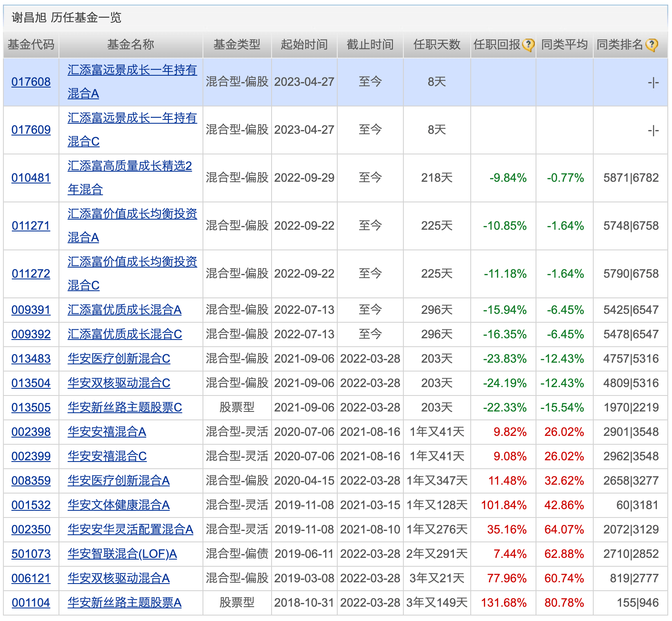Open fund code link 013504
Viewport: 672px width, 621px height.
pos(31,383)
